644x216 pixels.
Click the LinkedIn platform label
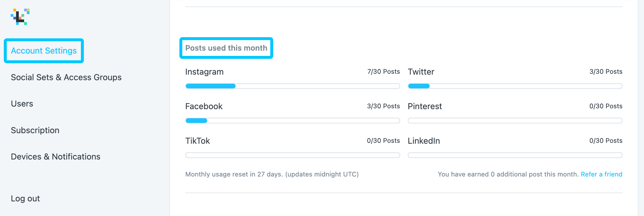coord(424,141)
